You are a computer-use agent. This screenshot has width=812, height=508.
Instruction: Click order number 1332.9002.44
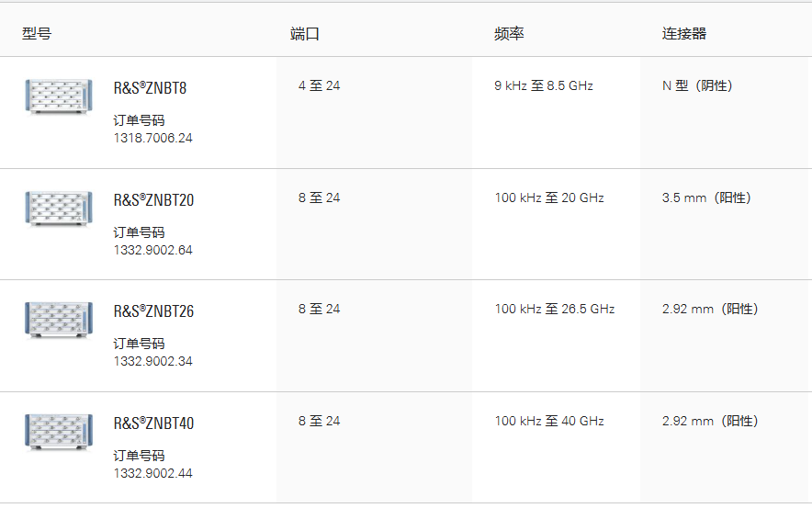(153, 473)
